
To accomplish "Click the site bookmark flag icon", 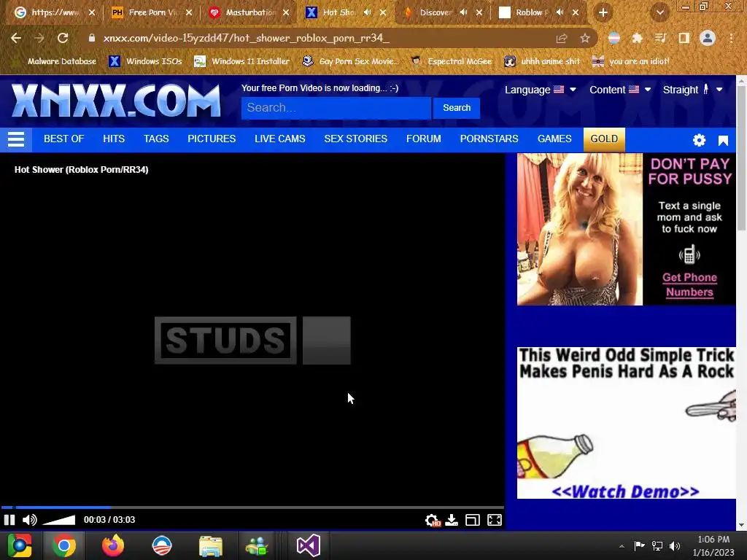I will coord(723,141).
